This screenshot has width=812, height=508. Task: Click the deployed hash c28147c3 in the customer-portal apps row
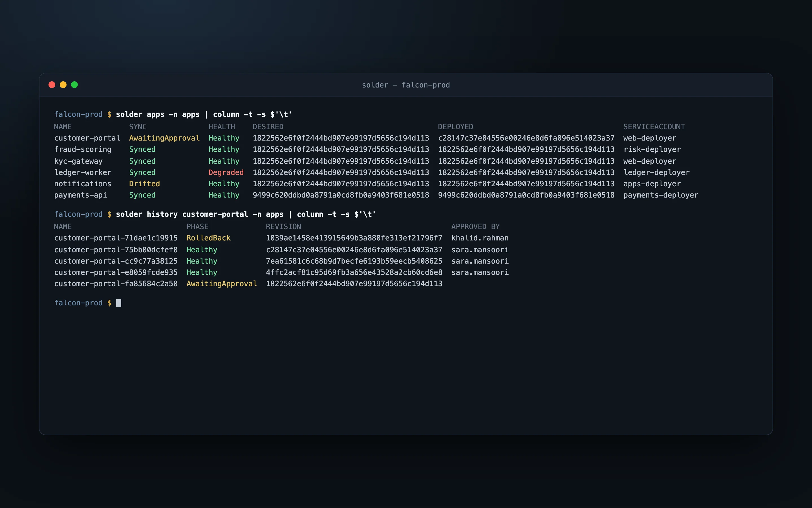point(526,138)
